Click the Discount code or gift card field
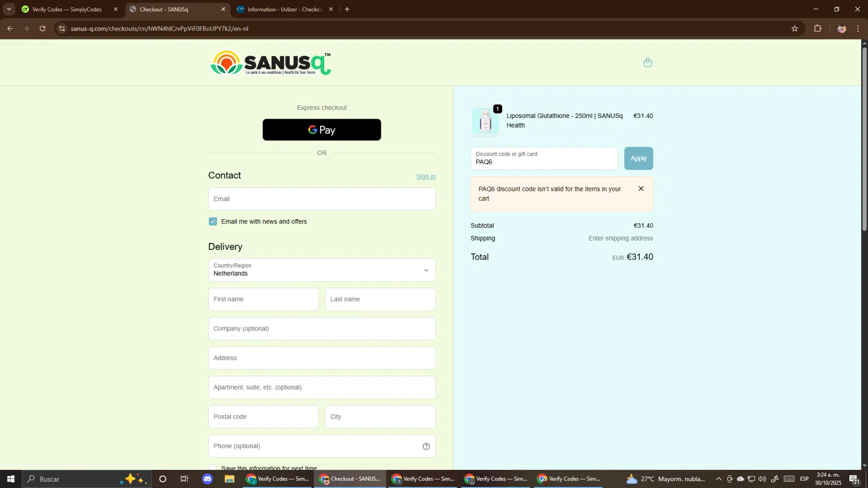Viewport: 868px width, 488px height. coord(544,158)
